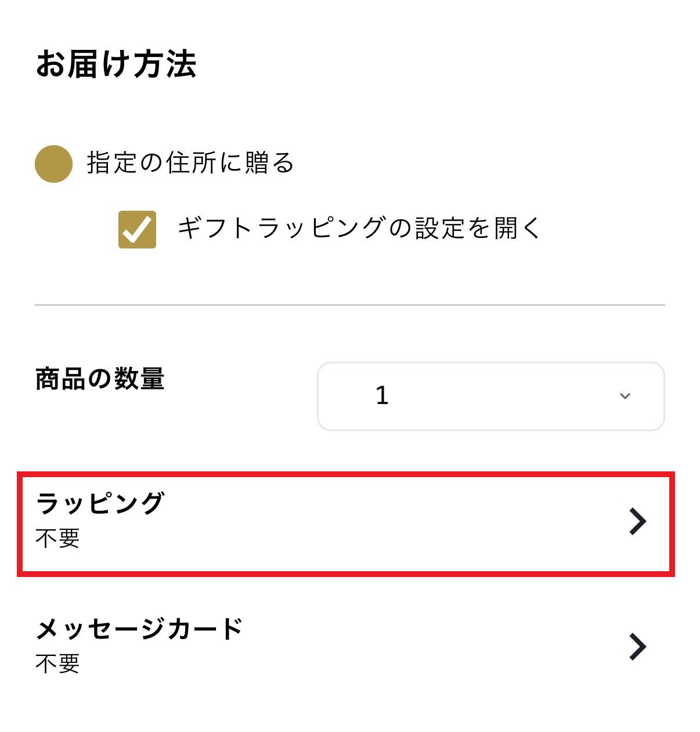Screen dimensions: 700x732
Task: Click the value 1 in quantity box
Action: point(382,396)
